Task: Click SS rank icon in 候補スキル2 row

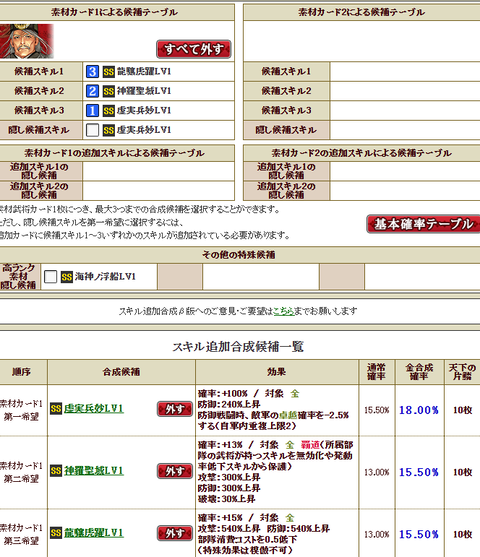Action: point(109,91)
